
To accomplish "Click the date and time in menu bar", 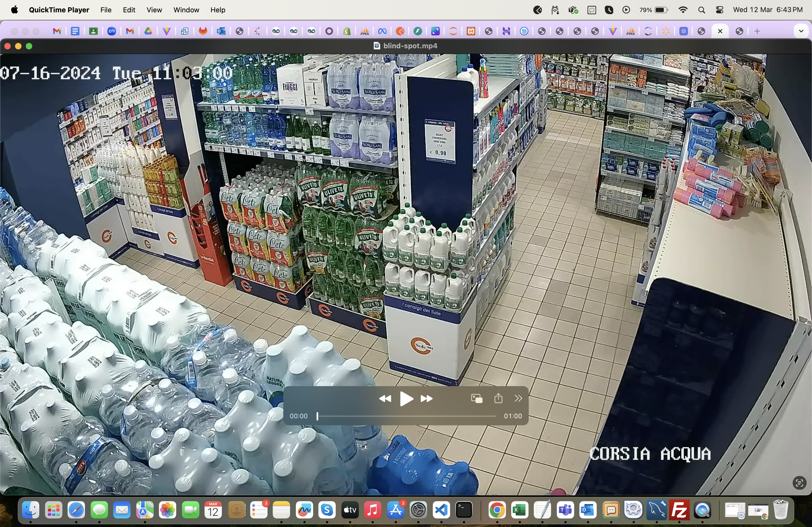I will pyautogui.click(x=768, y=10).
